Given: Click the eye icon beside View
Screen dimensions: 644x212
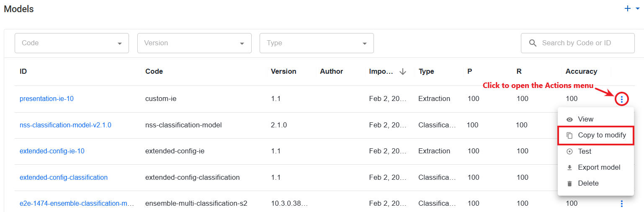Looking at the screenshot, I should 569,119.
